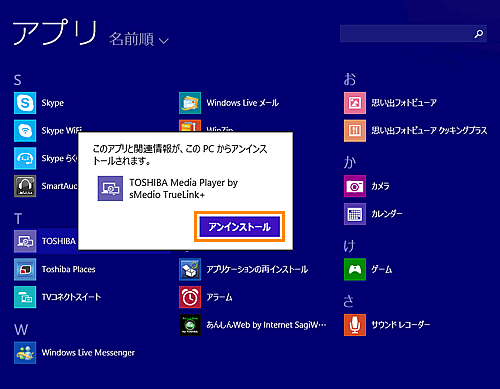Click the Windows Live Messenger label
Screen dimensions: 500x389
pos(88,353)
